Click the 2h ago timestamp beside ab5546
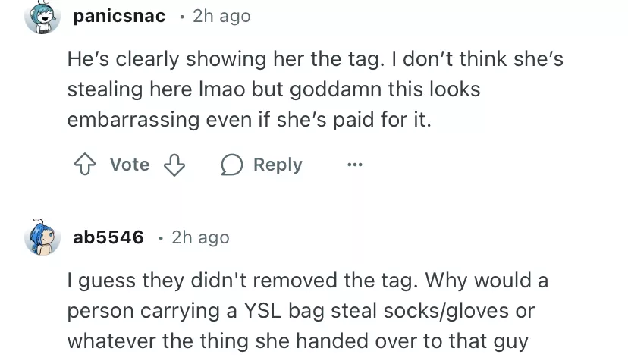 pos(200,237)
